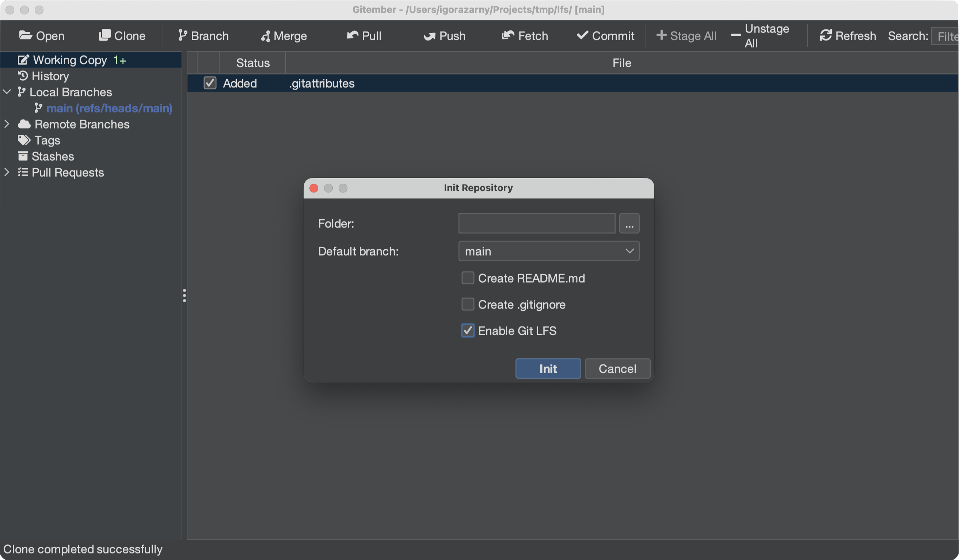Click 'Clone completed successfully' status text

point(83,549)
